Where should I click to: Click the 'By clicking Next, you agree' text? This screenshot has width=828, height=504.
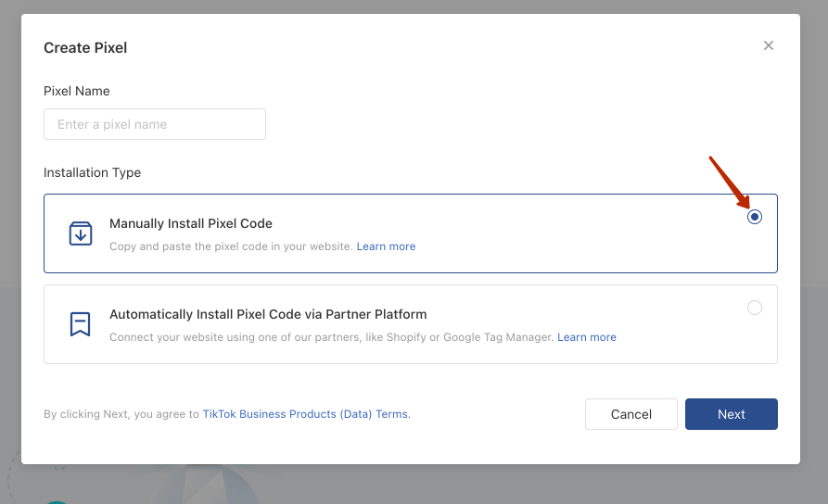click(121, 414)
